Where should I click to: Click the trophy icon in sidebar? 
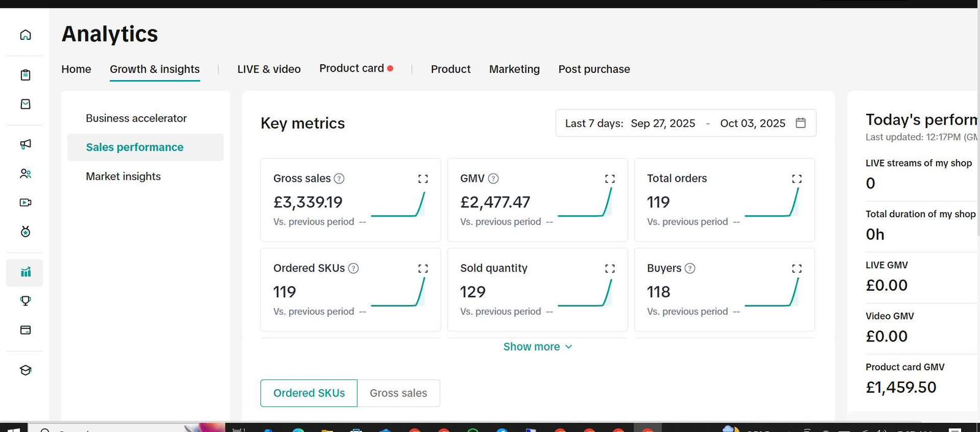pyautogui.click(x=25, y=301)
